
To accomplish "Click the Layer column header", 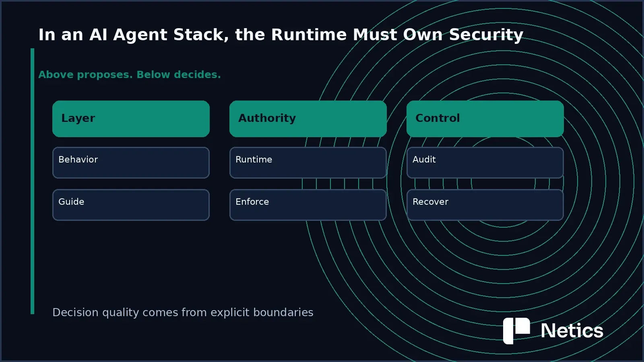I will (x=131, y=119).
